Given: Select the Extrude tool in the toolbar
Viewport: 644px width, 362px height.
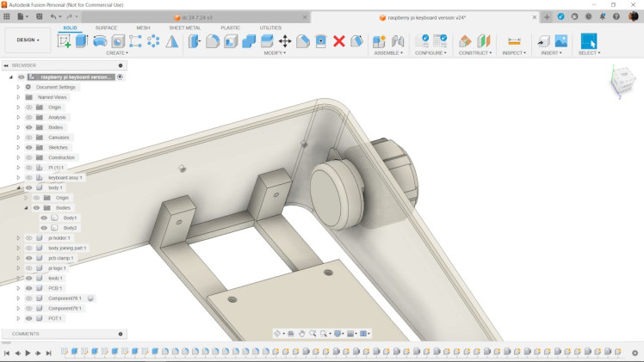Looking at the screenshot, I should [x=82, y=40].
